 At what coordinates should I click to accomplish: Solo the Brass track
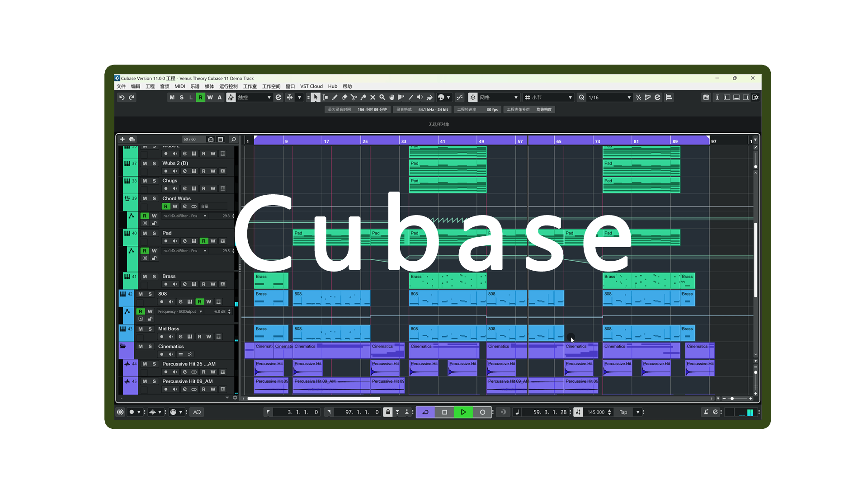coord(154,277)
